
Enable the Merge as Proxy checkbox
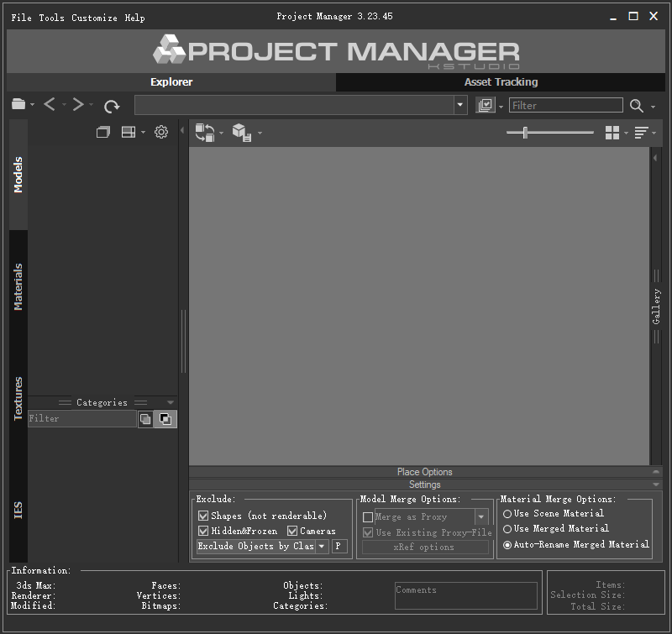(x=368, y=517)
